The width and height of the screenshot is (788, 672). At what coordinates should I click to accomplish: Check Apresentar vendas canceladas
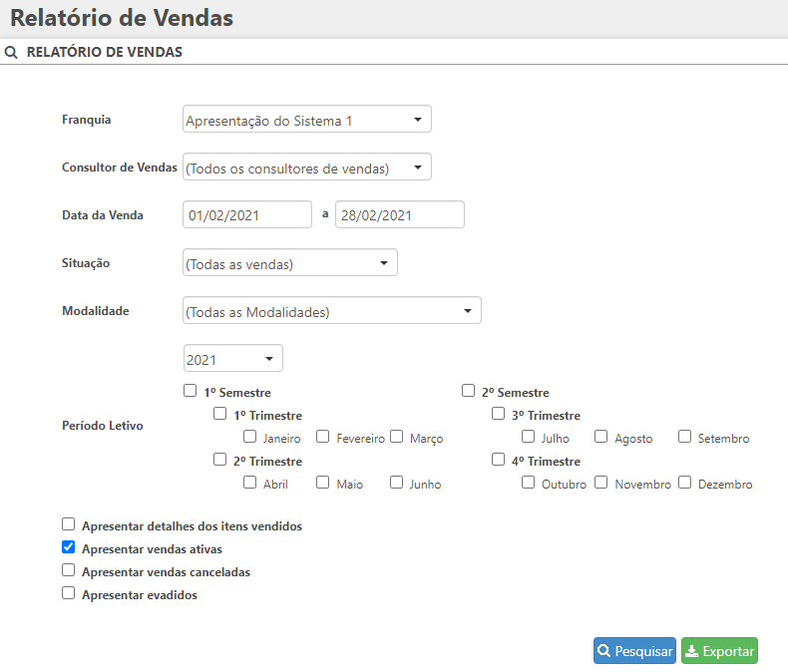tap(69, 570)
